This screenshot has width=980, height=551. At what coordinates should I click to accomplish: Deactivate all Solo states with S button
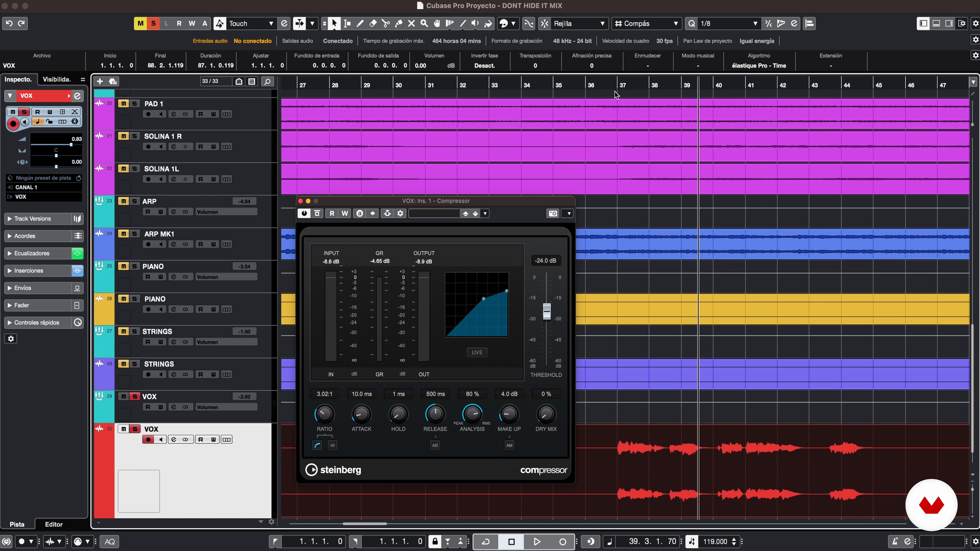pyautogui.click(x=153, y=23)
